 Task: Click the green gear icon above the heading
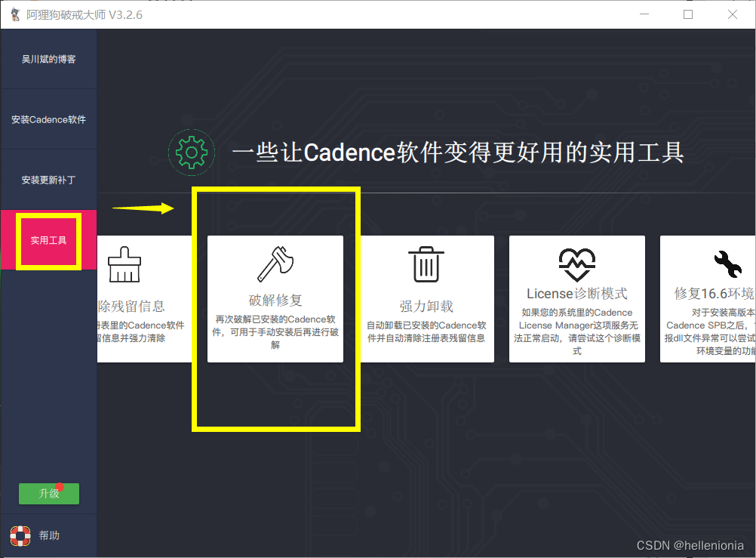(192, 152)
